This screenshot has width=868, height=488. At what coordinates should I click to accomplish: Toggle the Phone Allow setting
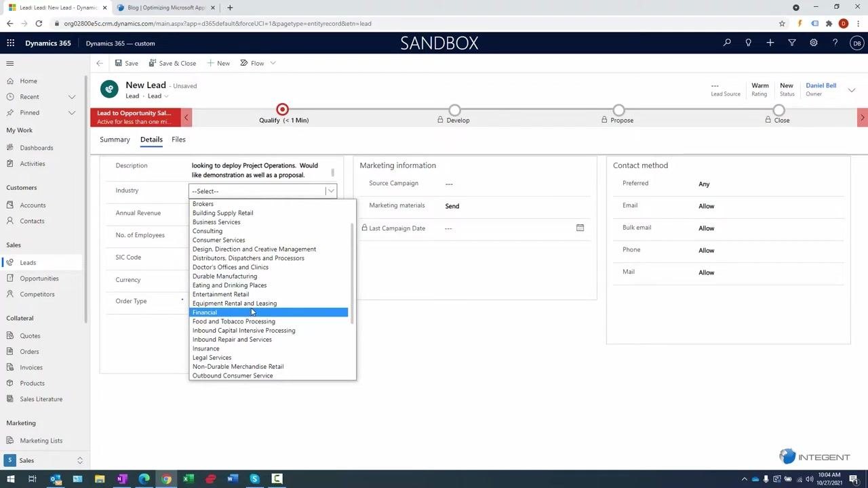tap(706, 251)
